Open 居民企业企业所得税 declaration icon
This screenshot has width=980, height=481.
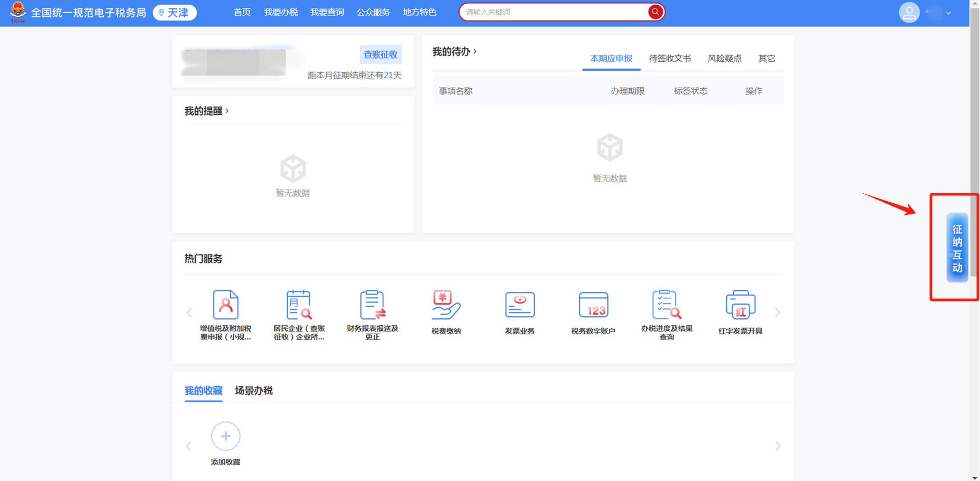click(299, 305)
